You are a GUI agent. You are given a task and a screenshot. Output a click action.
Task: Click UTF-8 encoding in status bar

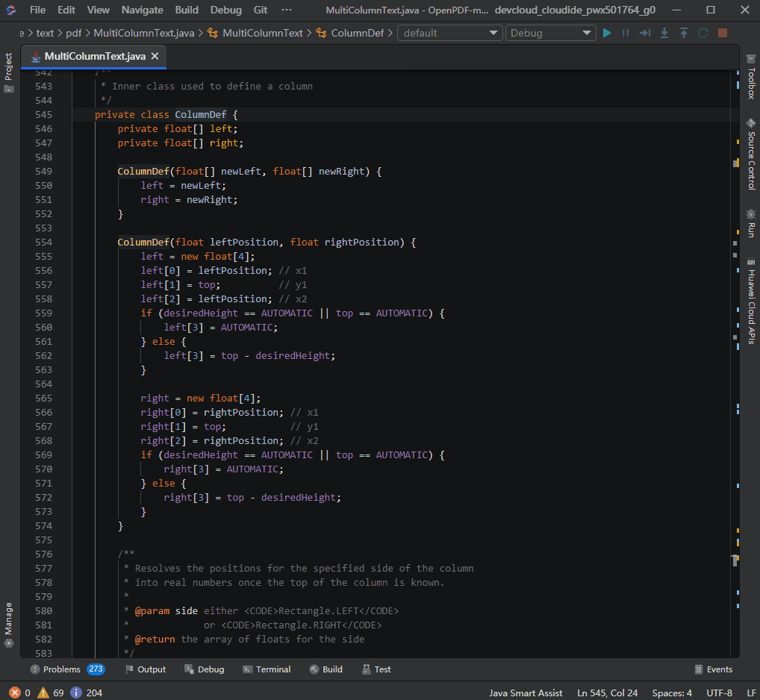pos(719,693)
